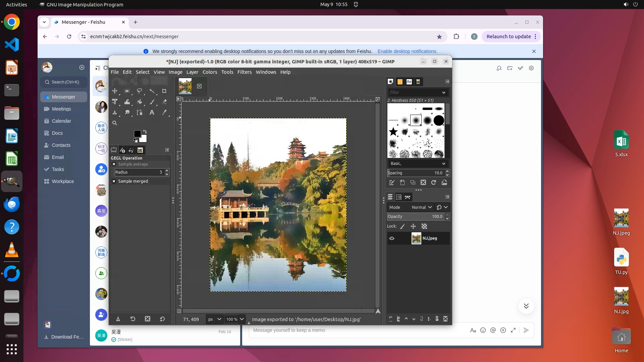Open the Colors menu
This screenshot has height=362, width=644.
[210, 72]
